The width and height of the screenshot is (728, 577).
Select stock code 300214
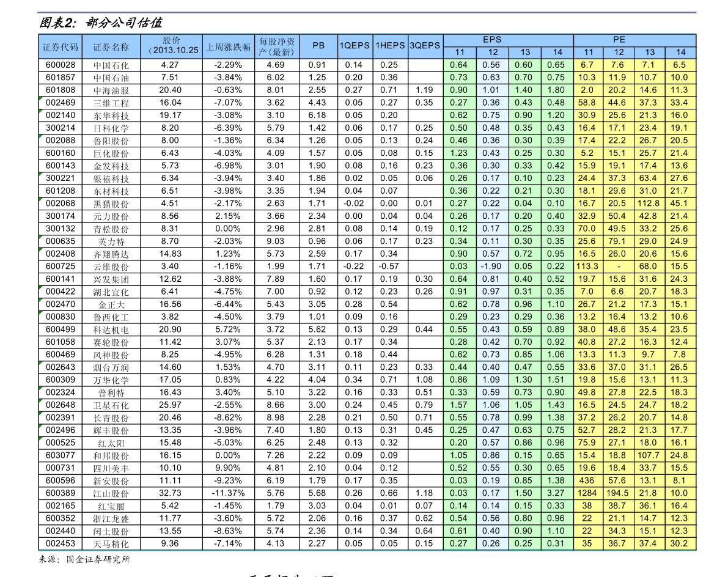click(61, 128)
